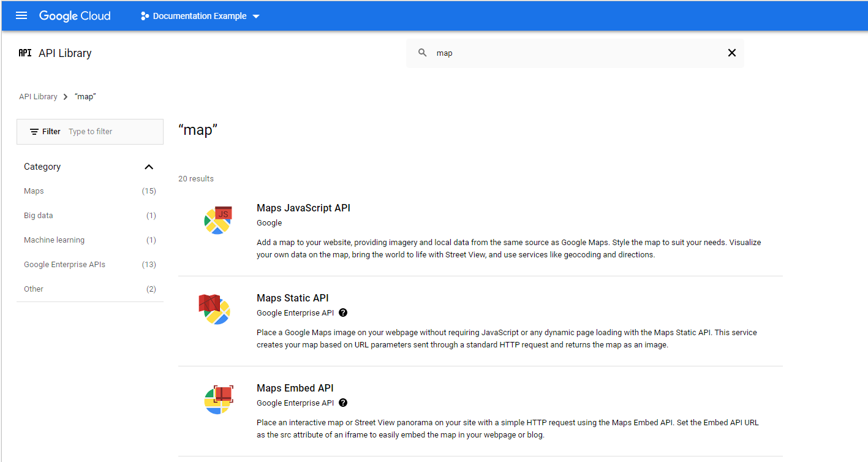
Task: Click the Filter lines icon
Action: [x=34, y=132]
